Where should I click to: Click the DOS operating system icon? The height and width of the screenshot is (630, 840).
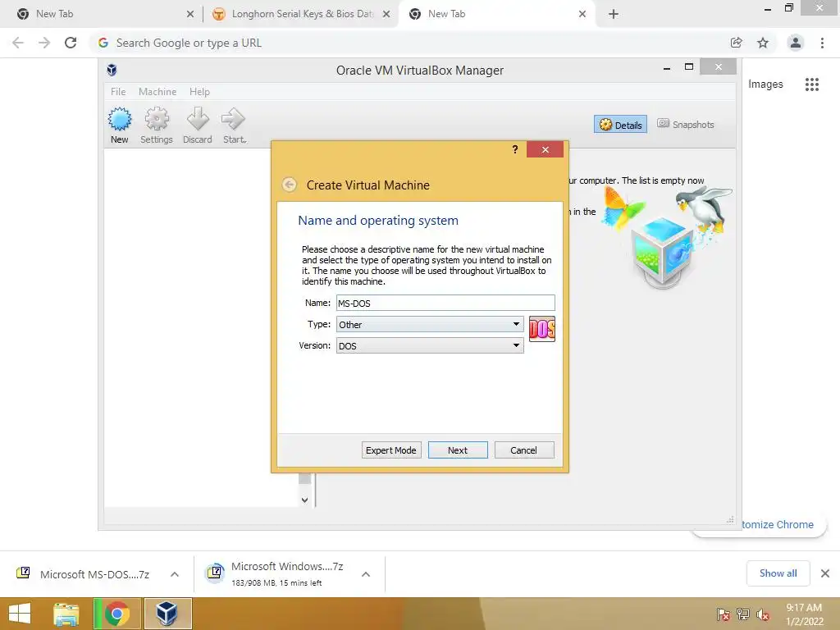click(541, 328)
